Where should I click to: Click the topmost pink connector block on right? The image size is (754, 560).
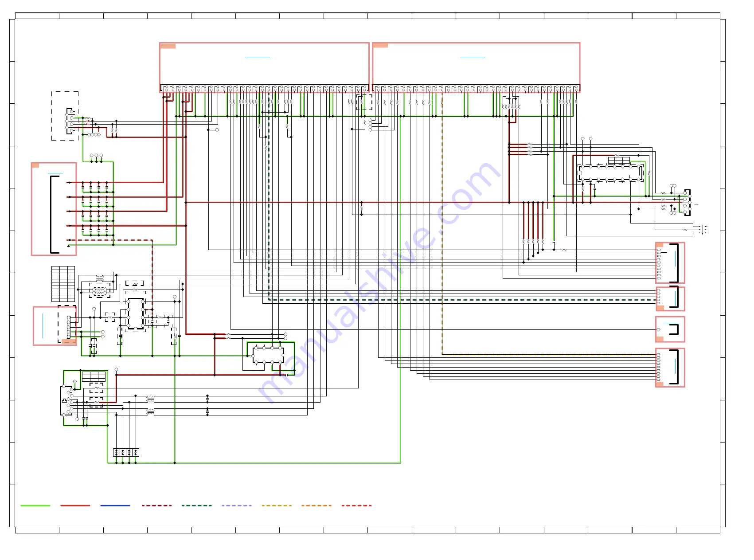670,263
